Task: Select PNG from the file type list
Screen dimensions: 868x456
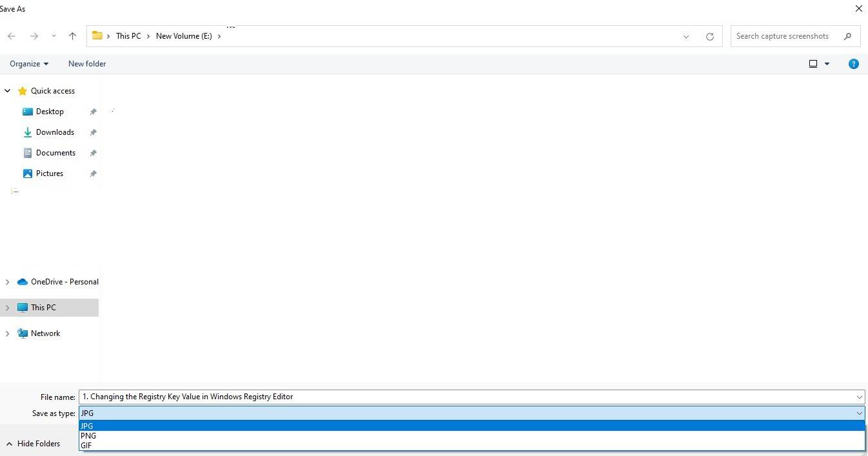Action: pos(88,436)
